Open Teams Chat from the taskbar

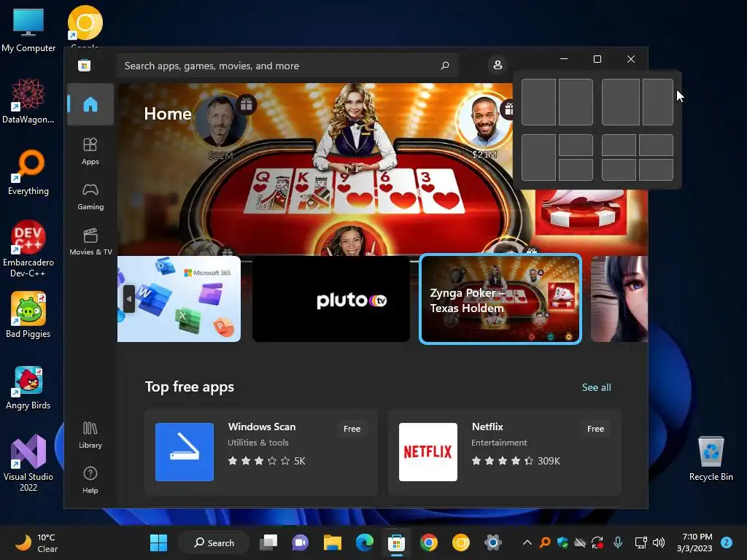[x=300, y=542]
